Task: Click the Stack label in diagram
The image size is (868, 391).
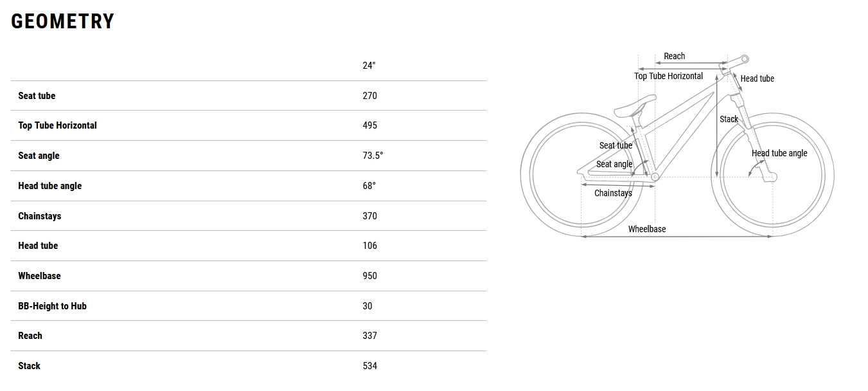Action: pos(729,119)
